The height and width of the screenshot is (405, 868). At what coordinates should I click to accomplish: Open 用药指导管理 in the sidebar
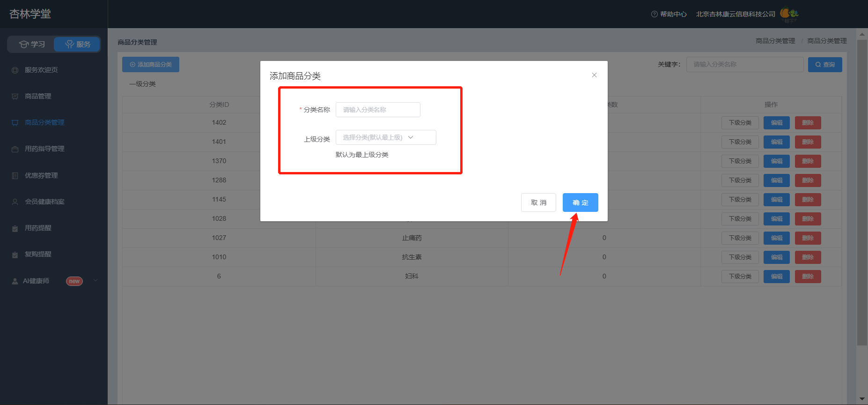pyautogui.click(x=44, y=149)
